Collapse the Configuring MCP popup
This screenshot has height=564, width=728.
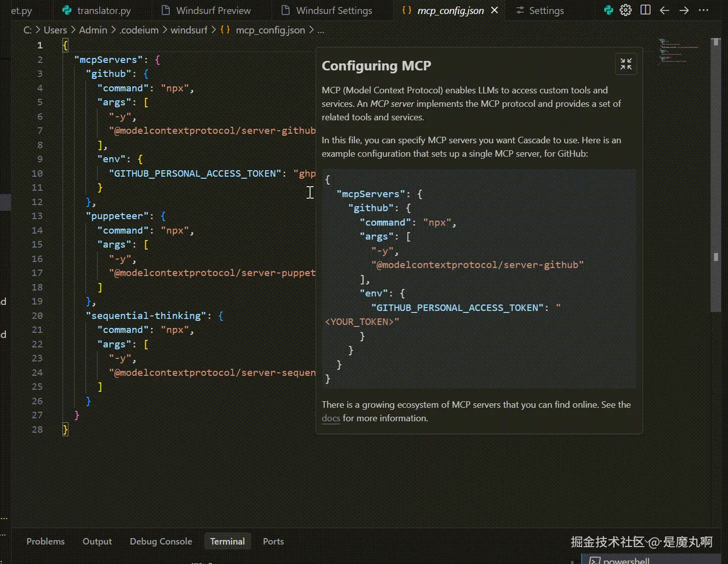tap(626, 64)
